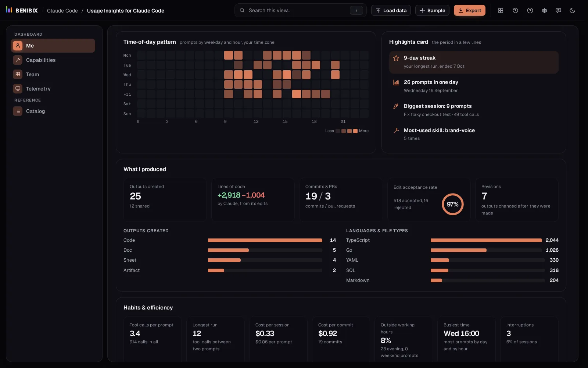Click the star icon beside 9-day streak
588x368 pixels.
tap(396, 58)
